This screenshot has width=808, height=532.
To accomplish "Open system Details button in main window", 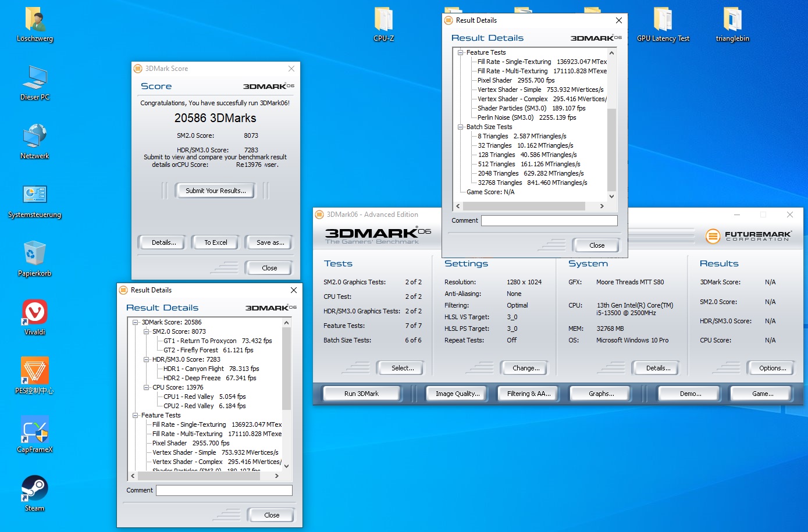I will click(x=656, y=368).
